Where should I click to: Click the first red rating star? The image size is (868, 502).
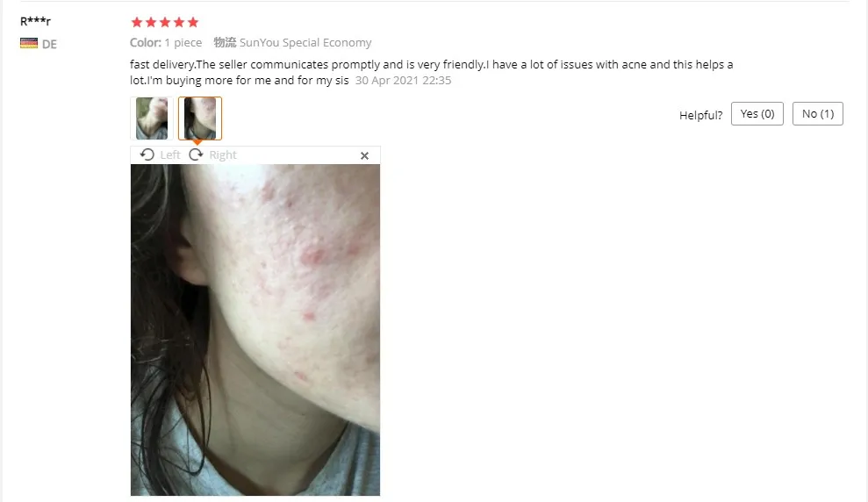click(x=137, y=22)
